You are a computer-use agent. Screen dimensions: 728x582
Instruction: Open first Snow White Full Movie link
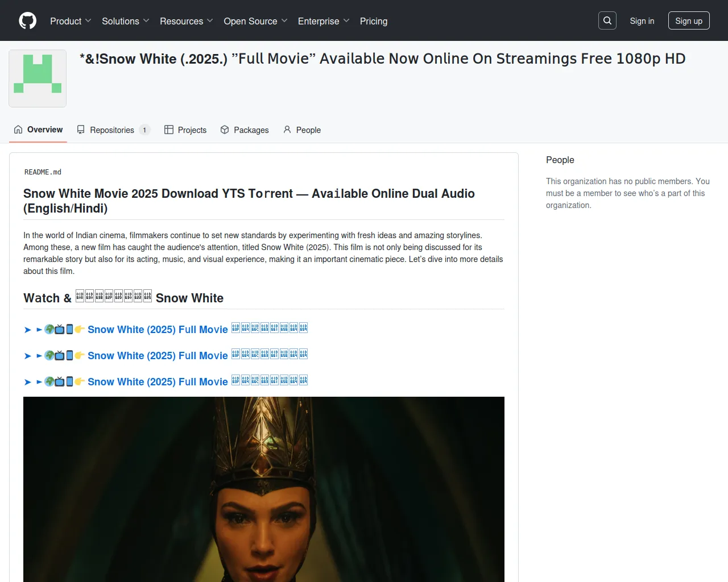click(158, 330)
